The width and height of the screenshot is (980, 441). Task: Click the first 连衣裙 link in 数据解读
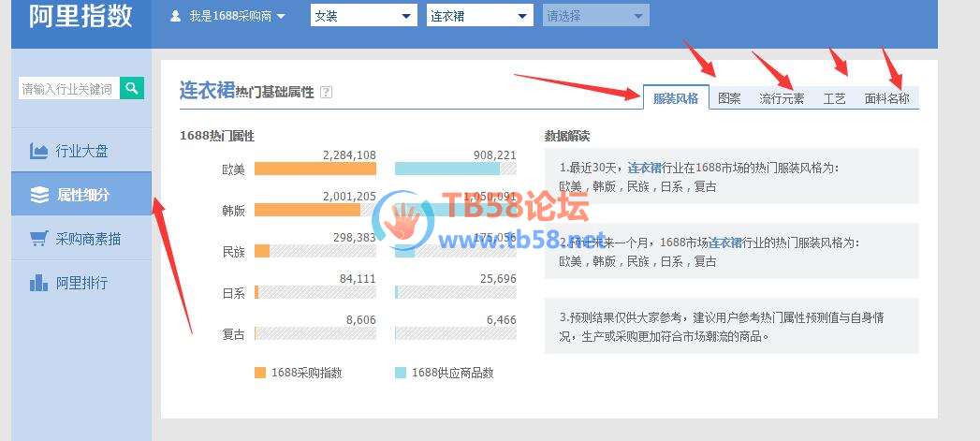[644, 168]
